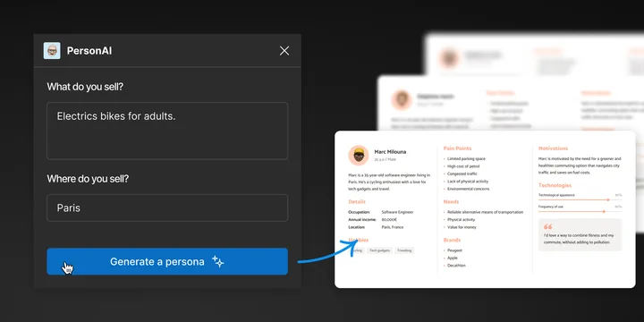Select the 'Peugeot' brand entry
The image size is (644, 322).
[x=454, y=250]
